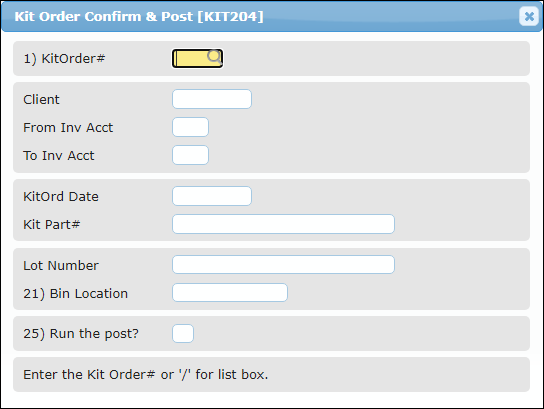Select the Bin Location input box

pos(230,293)
